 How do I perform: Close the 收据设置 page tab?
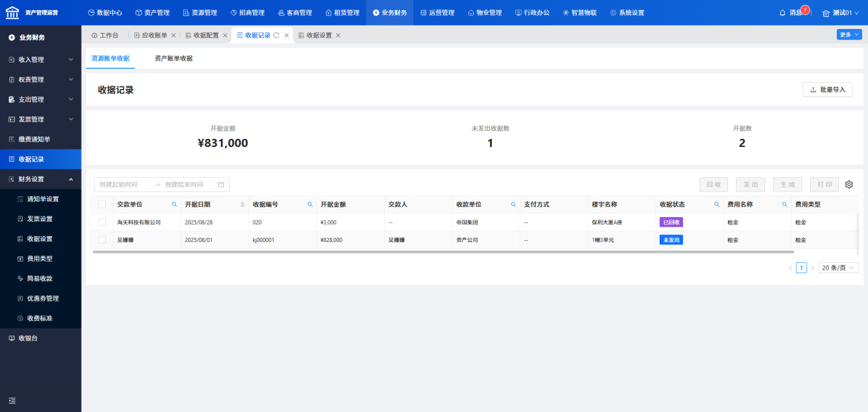tap(339, 35)
